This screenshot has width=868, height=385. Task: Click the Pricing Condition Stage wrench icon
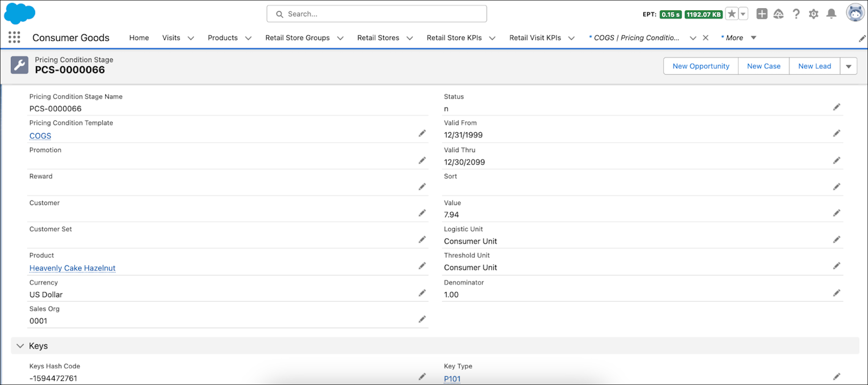point(20,65)
